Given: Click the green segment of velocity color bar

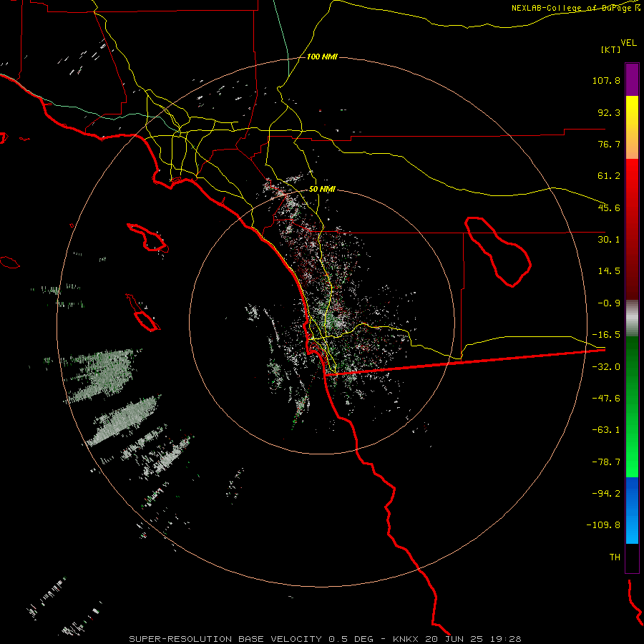Looking at the screenshot, I should pos(632,406).
